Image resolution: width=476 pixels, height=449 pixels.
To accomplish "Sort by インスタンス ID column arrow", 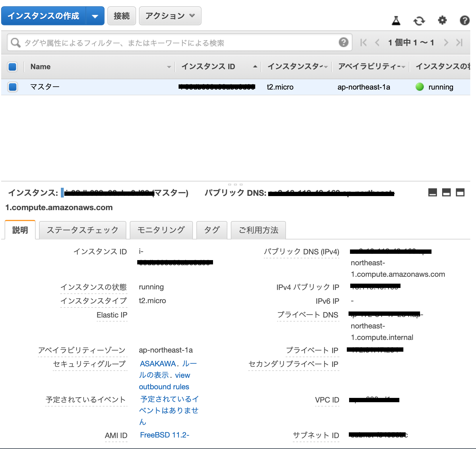I will click(255, 67).
